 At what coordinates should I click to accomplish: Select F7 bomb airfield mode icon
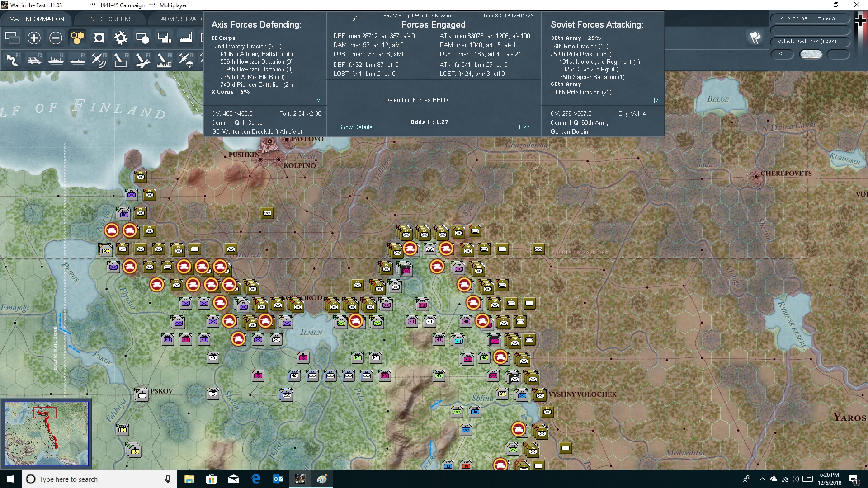coord(142,60)
